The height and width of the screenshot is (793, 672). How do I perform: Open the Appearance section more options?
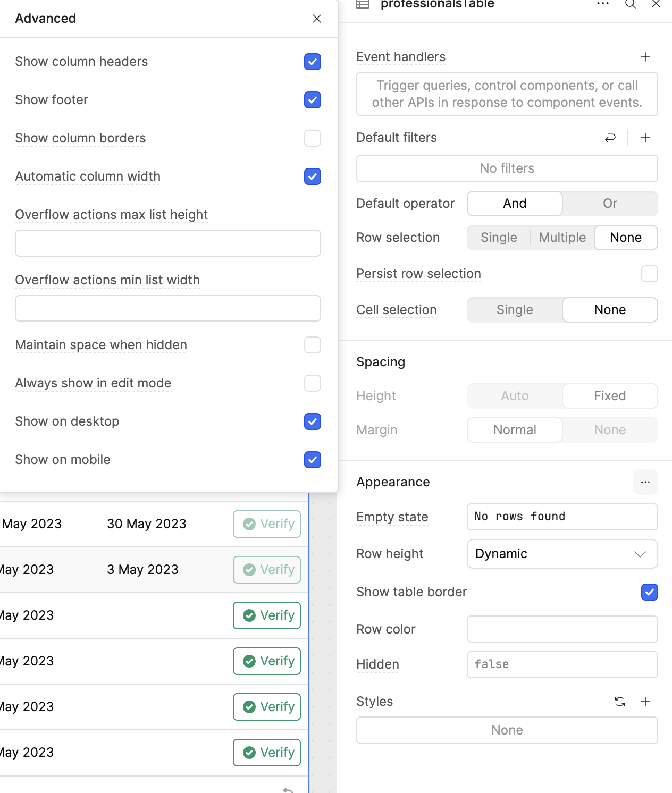coord(645,482)
